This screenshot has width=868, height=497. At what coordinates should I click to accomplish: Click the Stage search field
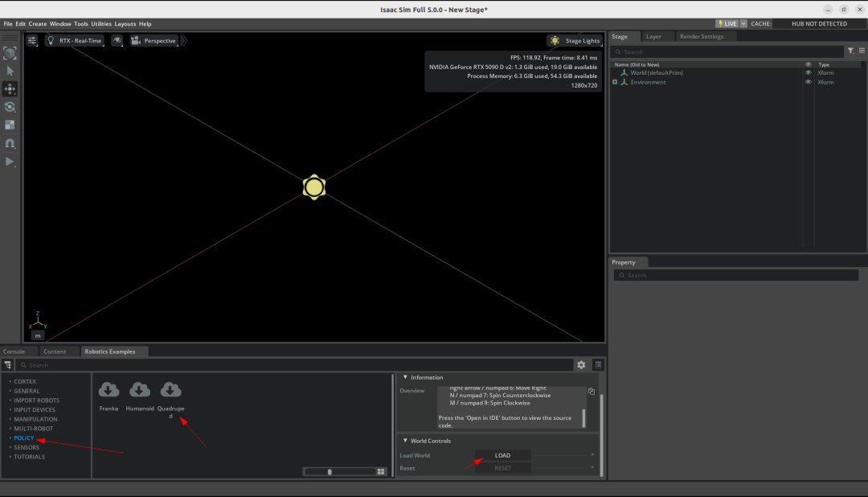pos(727,51)
